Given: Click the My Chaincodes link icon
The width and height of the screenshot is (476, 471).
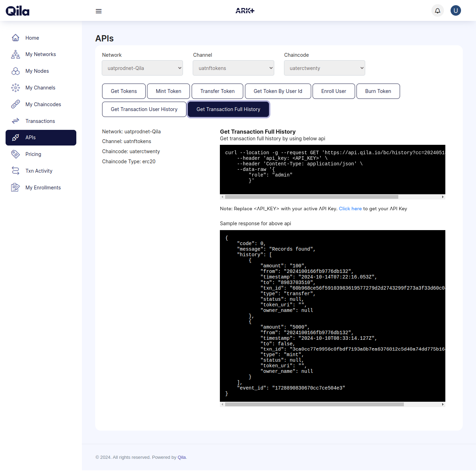Looking at the screenshot, I should [16, 104].
